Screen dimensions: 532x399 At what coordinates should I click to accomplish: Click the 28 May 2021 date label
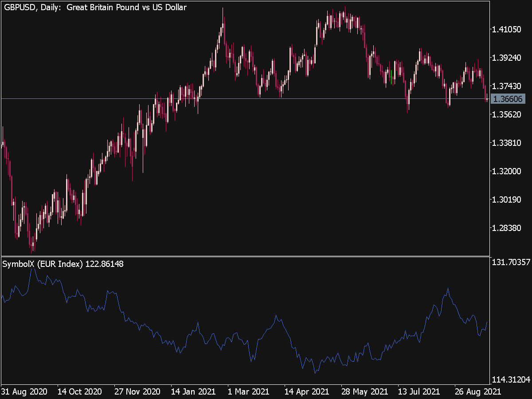pos(364,391)
